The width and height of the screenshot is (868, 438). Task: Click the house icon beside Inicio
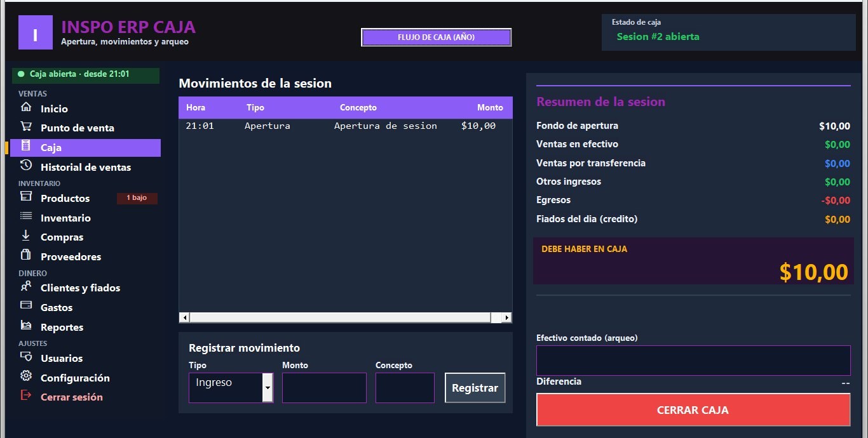click(x=25, y=107)
